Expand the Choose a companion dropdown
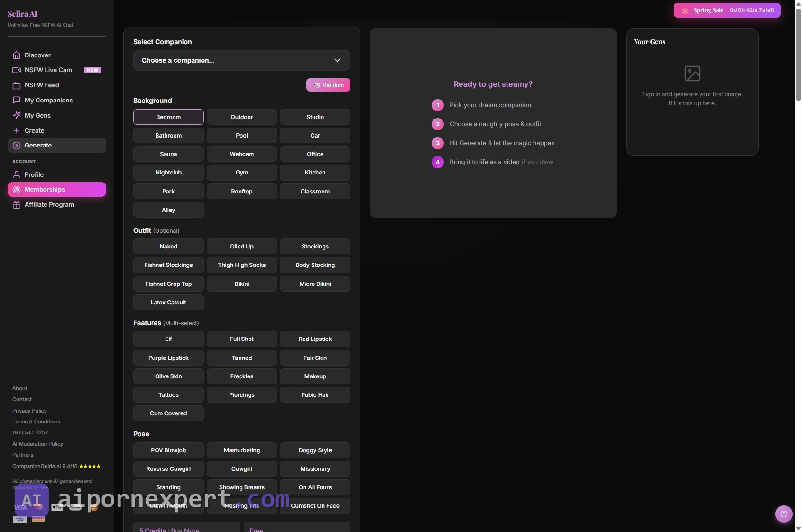 tap(242, 60)
